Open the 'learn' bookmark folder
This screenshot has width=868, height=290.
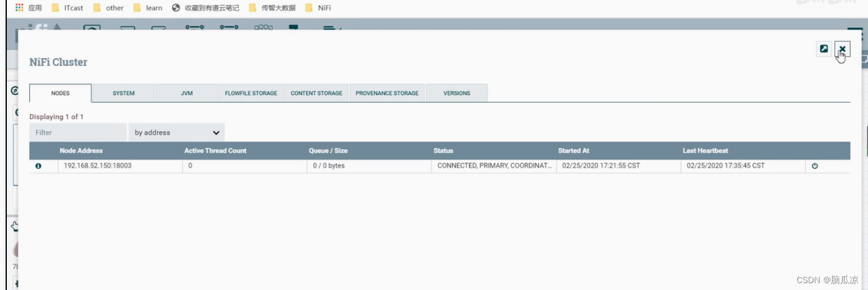[148, 8]
